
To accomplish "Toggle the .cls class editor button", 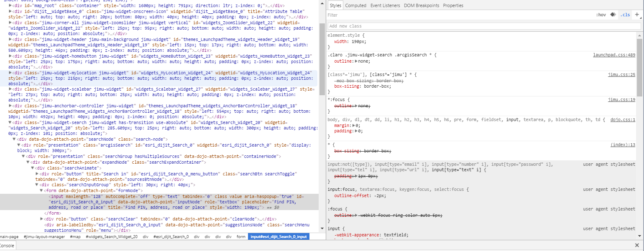I will (x=625, y=15).
